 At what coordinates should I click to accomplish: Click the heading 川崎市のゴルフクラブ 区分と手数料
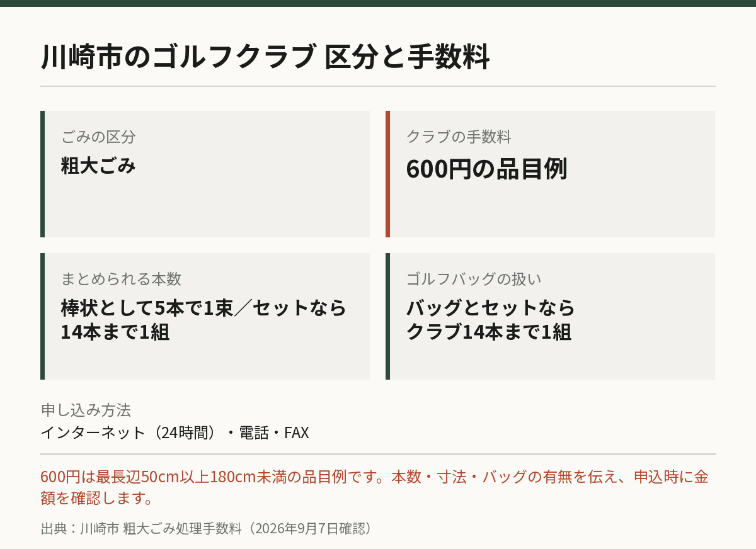pos(265,57)
